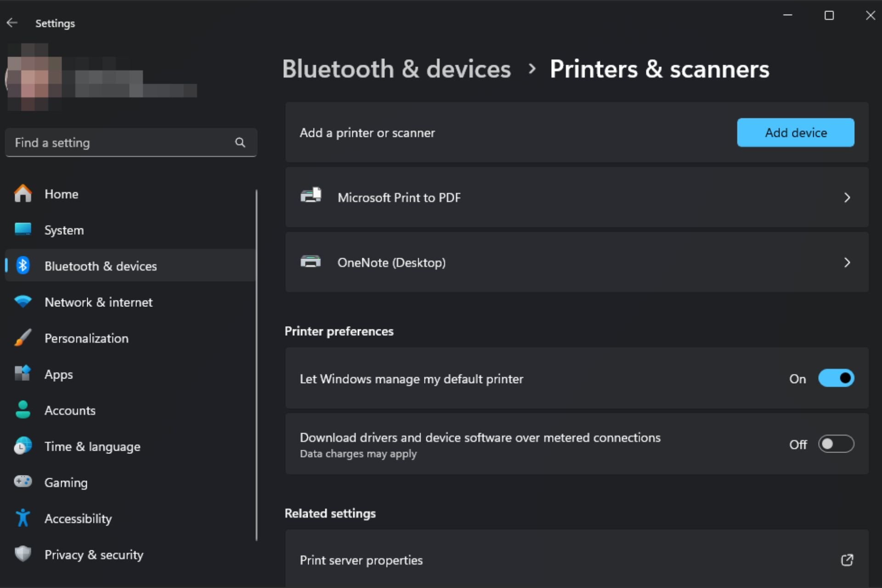The height and width of the screenshot is (588, 882).
Task: Click the back arrow icon
Action: click(x=12, y=23)
